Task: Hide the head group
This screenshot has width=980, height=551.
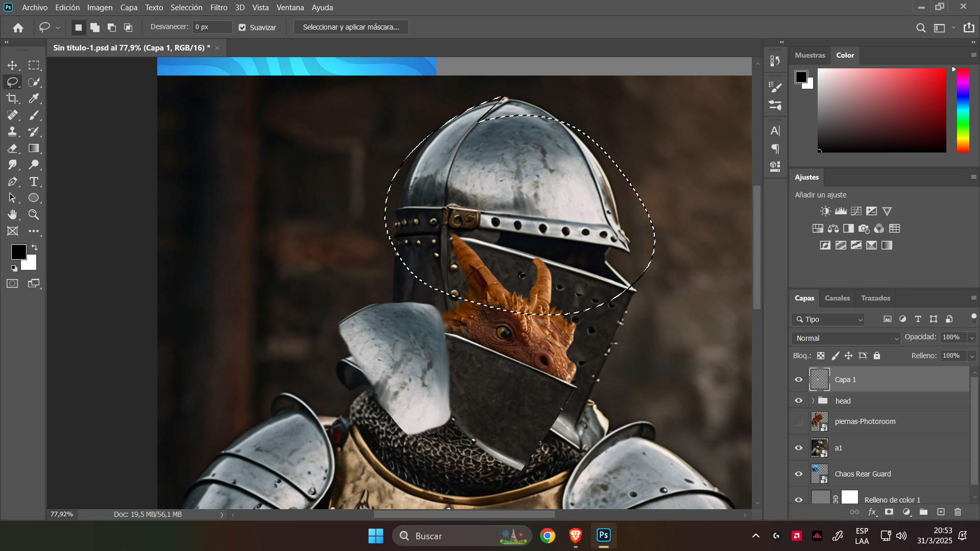Action: [x=799, y=401]
